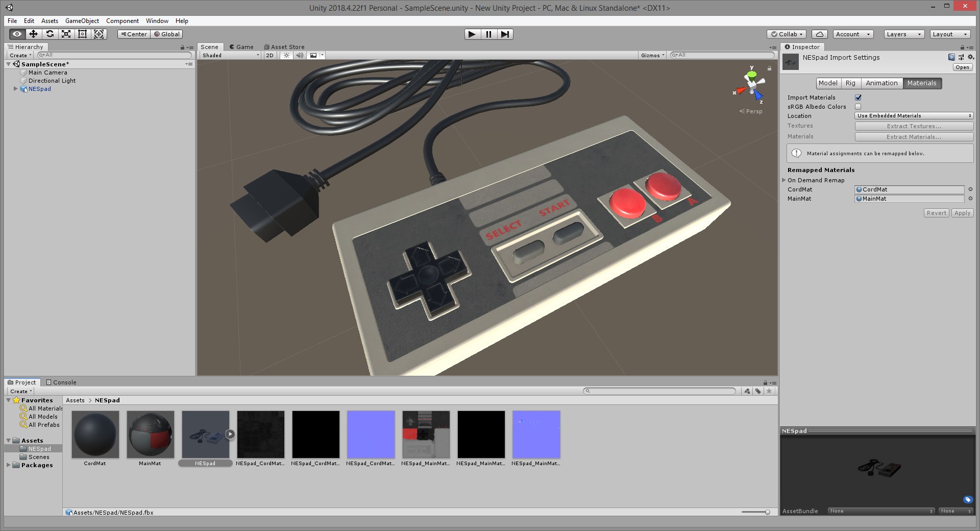Click the Pause button
Screen dimensions: 980x531
[488, 34]
